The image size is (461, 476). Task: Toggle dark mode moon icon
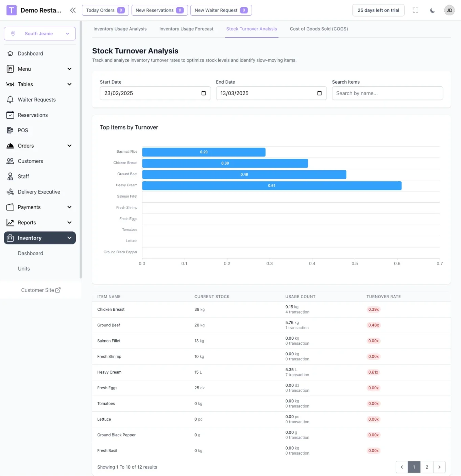[432, 10]
